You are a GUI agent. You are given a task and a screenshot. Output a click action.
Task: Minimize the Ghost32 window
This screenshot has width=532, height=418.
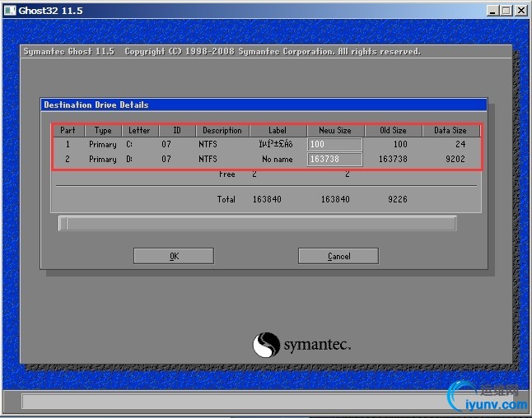[491, 11]
